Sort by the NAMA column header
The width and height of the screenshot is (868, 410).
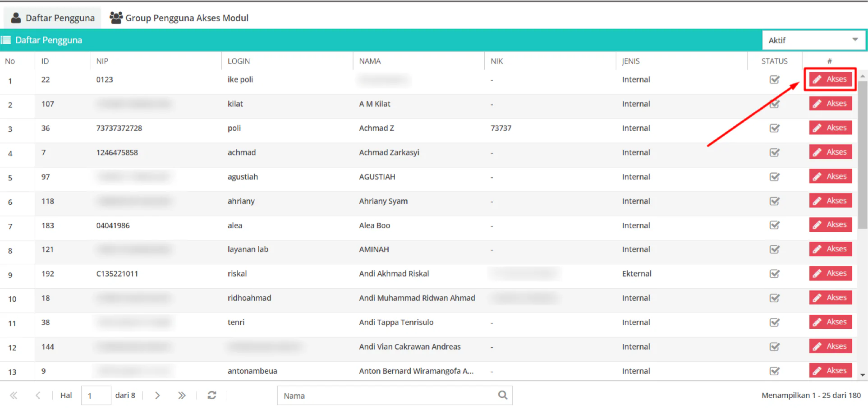(370, 61)
